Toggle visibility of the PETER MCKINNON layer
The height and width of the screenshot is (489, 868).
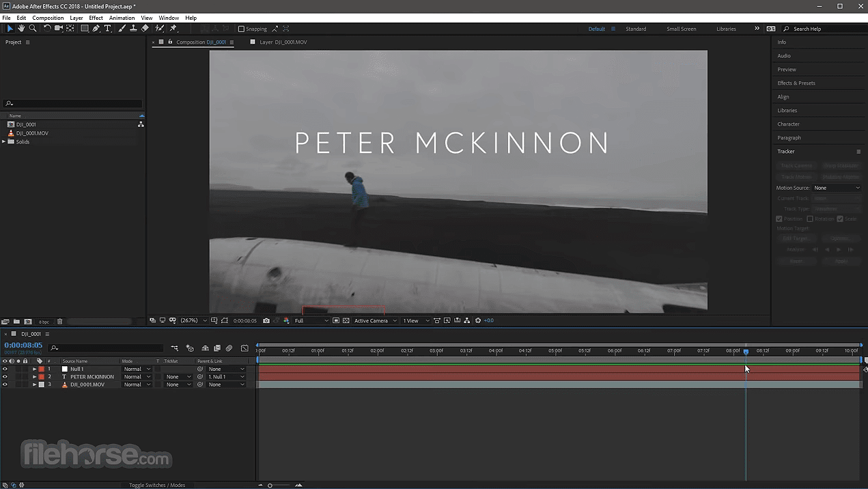pos(5,376)
